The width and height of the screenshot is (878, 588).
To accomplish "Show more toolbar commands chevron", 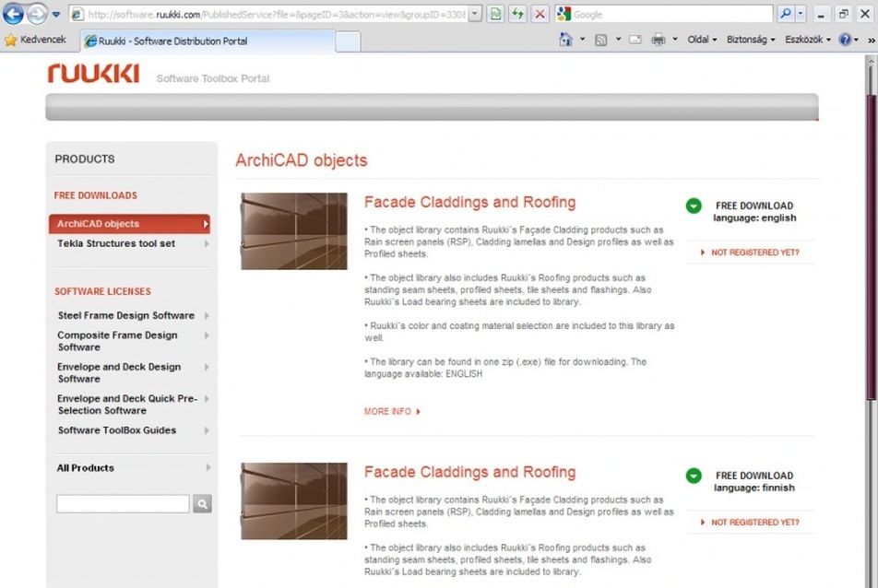I will pyautogui.click(x=872, y=41).
